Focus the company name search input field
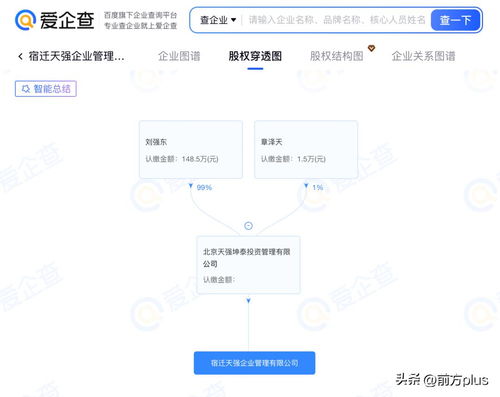The image size is (500, 397). click(337, 20)
